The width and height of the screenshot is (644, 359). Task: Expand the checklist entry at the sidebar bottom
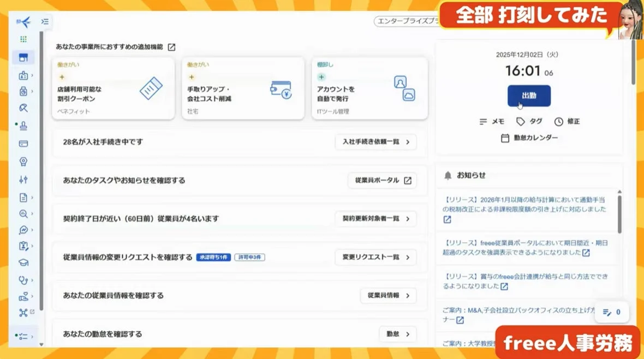(23, 337)
